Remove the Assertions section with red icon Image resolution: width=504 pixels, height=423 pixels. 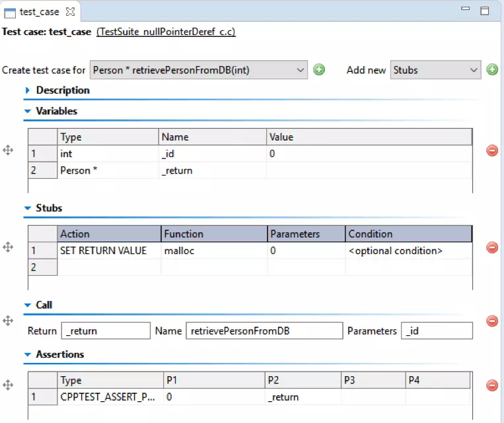click(x=492, y=385)
